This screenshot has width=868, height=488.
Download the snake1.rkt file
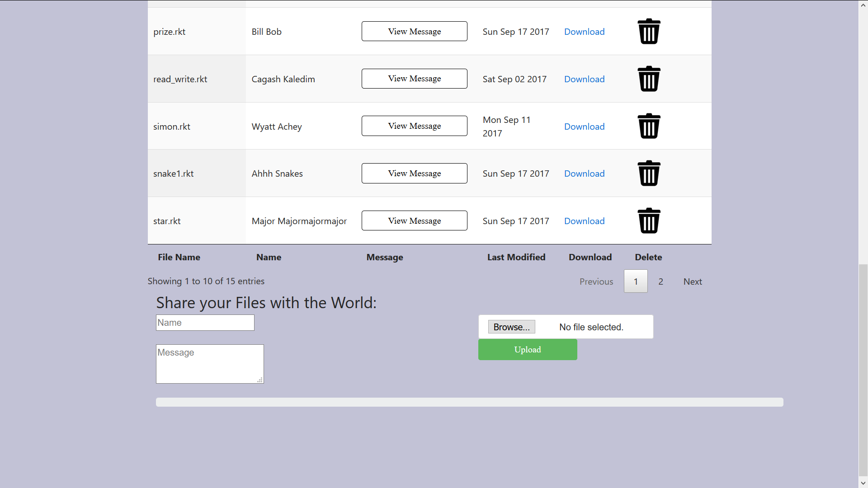point(584,174)
